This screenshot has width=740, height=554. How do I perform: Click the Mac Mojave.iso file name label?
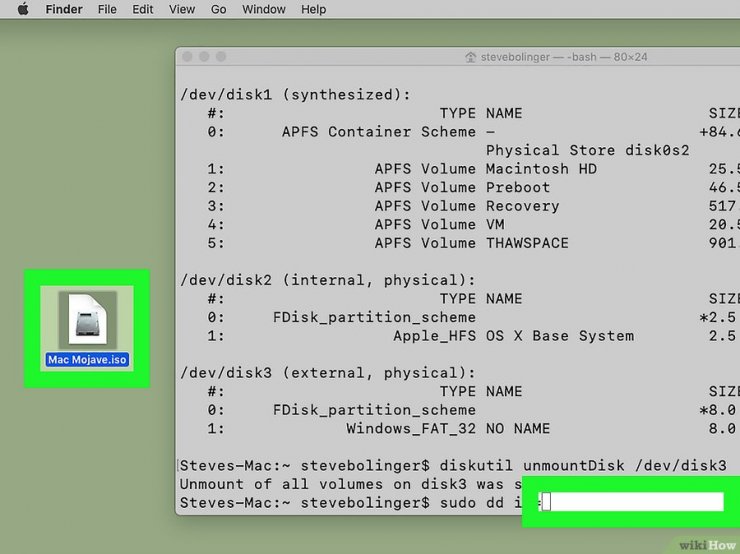point(87,360)
